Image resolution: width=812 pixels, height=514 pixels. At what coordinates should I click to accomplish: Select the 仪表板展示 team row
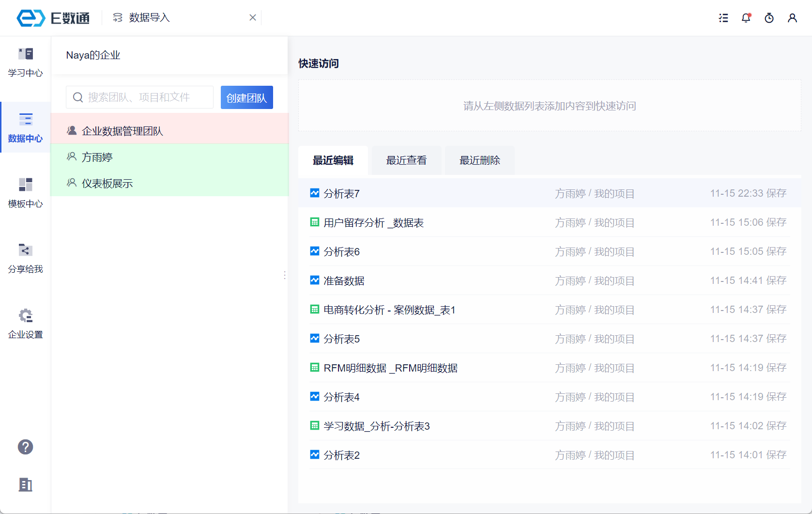[170, 183]
